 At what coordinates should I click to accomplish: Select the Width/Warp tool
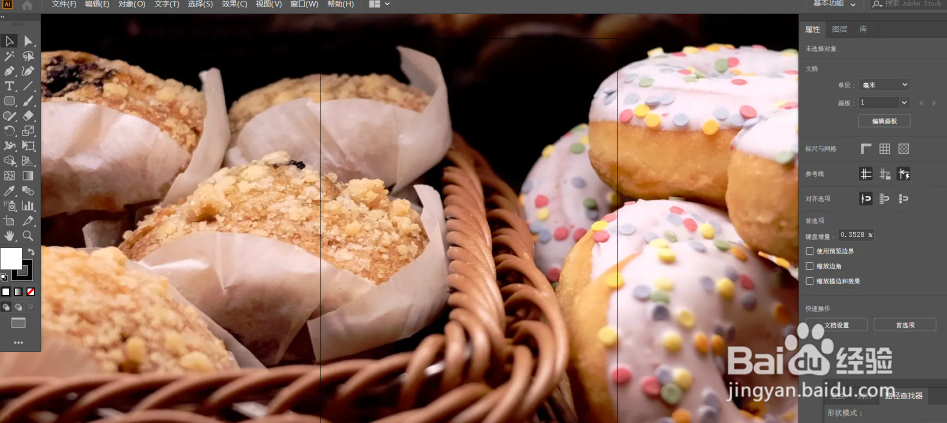[10, 146]
